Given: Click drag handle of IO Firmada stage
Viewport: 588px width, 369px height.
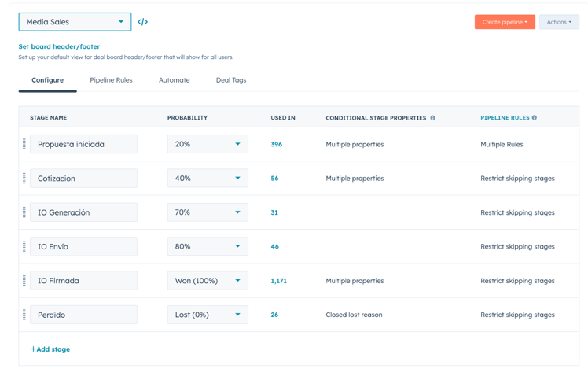Looking at the screenshot, I should 24,281.
